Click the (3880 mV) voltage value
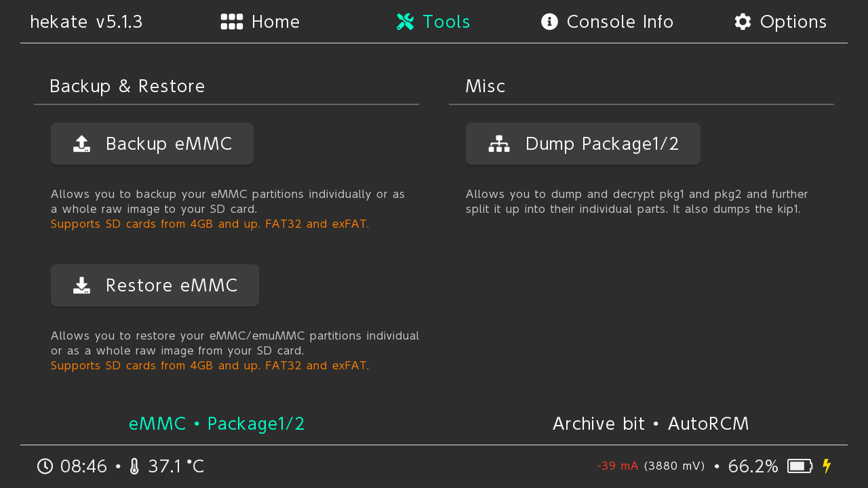The image size is (868, 488). click(675, 466)
